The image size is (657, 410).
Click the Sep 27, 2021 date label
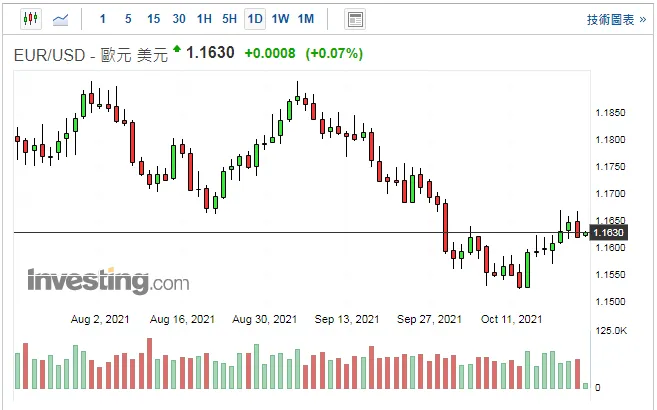tap(429, 319)
